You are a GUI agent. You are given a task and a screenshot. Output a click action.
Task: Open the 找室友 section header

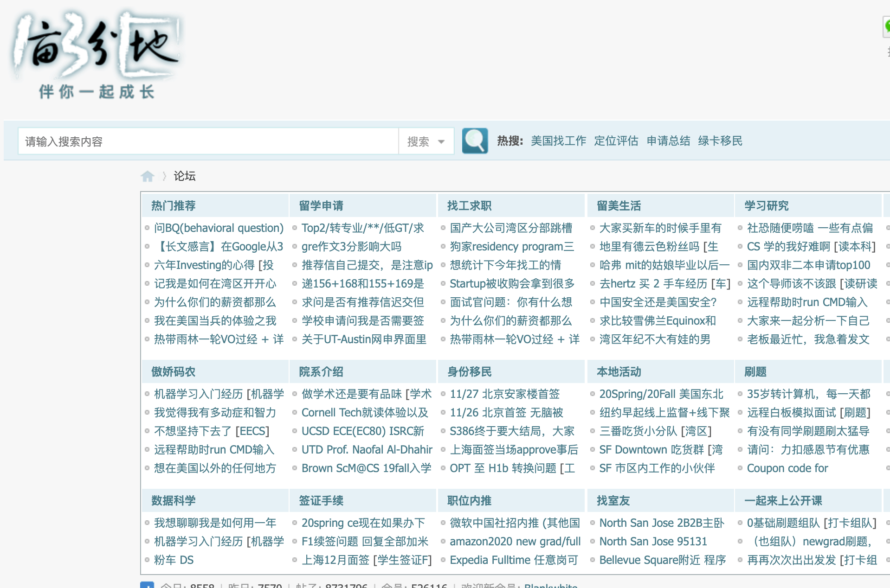click(x=613, y=500)
